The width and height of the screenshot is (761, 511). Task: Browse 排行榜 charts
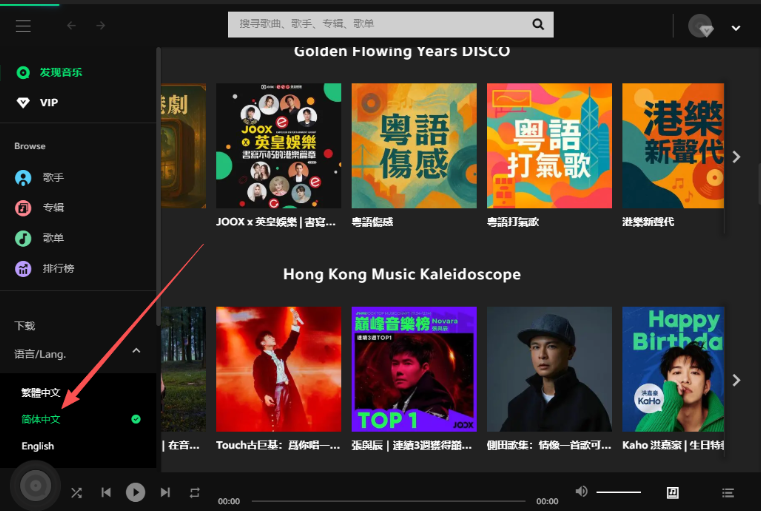click(58, 268)
